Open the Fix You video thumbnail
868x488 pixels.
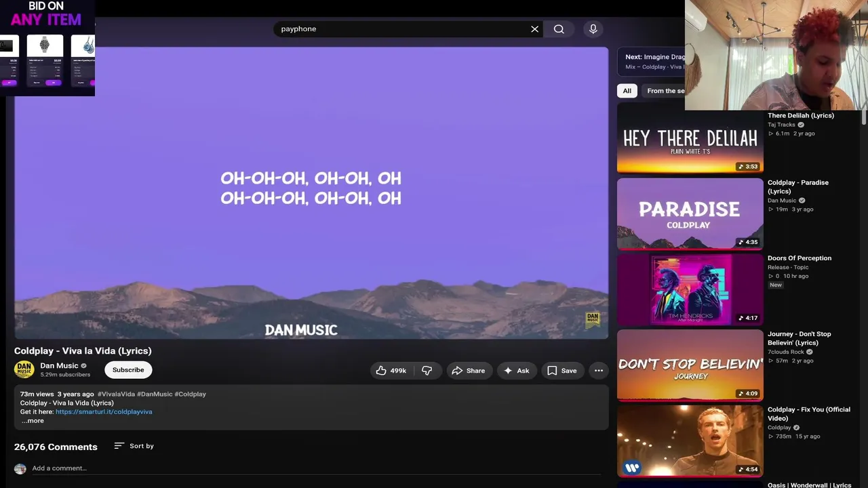tap(690, 441)
